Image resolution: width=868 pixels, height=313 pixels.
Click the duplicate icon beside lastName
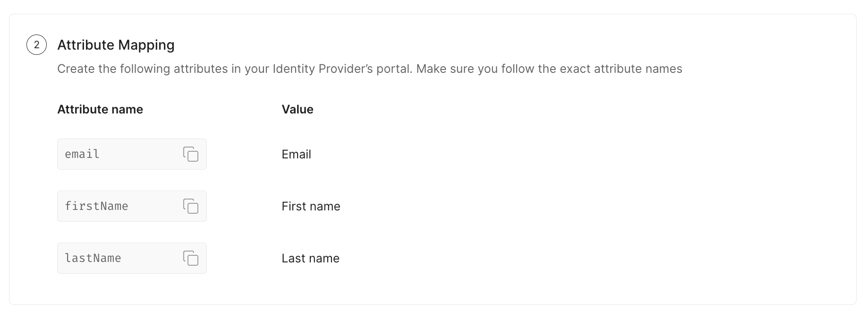pos(191,258)
